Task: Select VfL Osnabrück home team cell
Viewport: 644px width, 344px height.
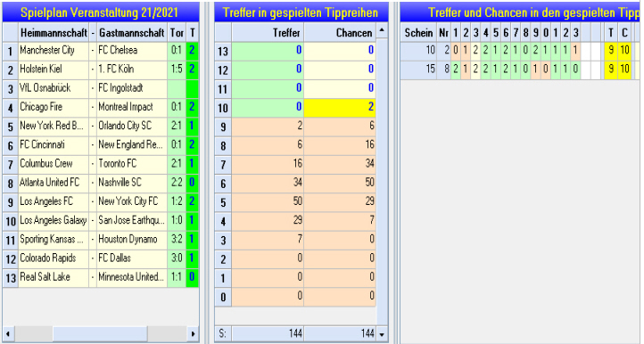Action: pyautogui.click(x=54, y=88)
